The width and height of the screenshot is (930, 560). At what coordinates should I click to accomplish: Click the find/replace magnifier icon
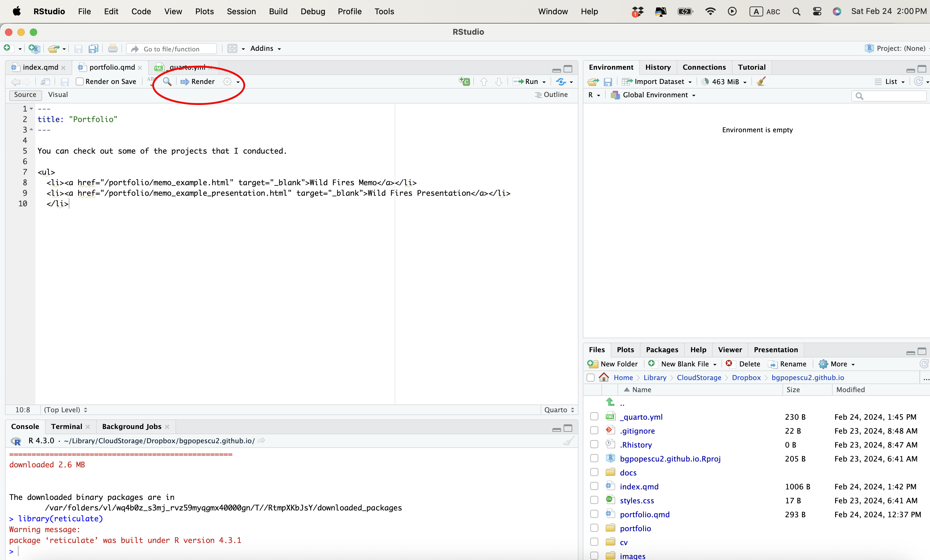167,81
